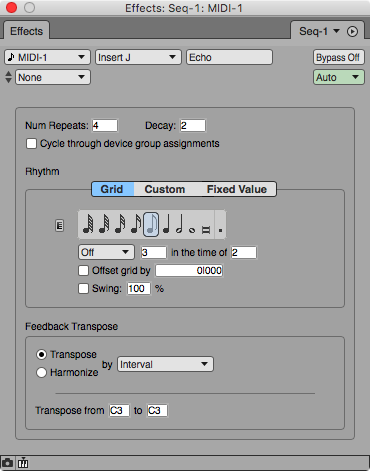
Task: Select the highlighted eighth note duration
Action: [x=151, y=224]
